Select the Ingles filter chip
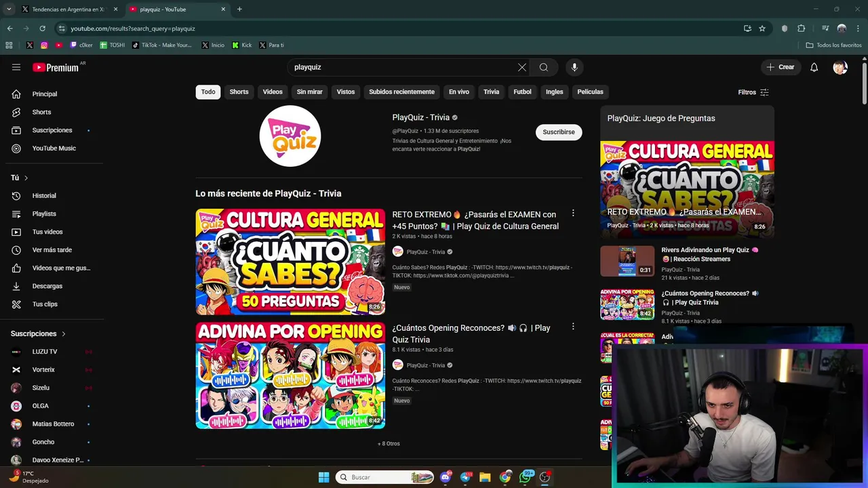 coord(555,91)
